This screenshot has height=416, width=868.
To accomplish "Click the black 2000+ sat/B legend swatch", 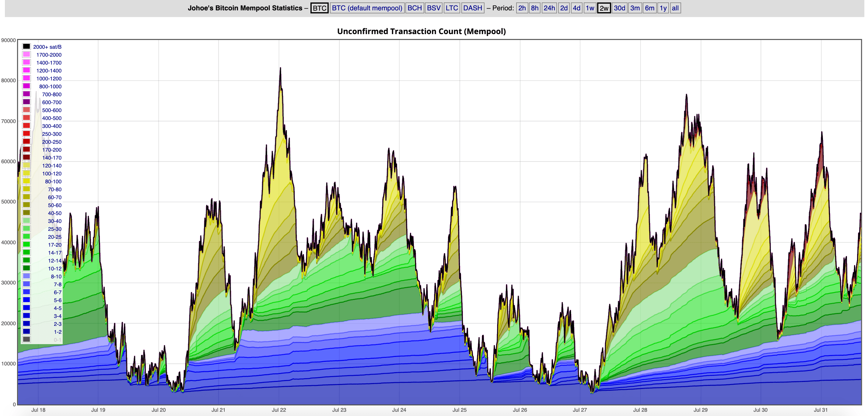I will tap(26, 47).
